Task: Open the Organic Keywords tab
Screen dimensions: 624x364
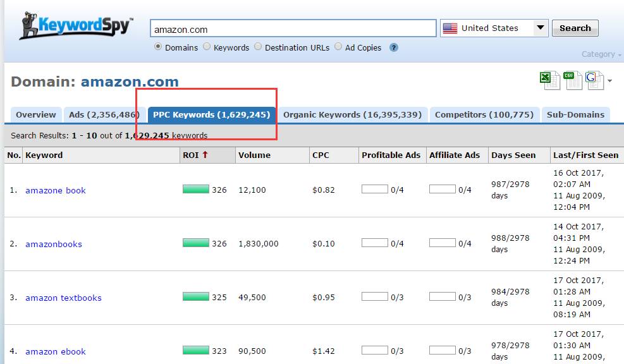Action: click(353, 114)
